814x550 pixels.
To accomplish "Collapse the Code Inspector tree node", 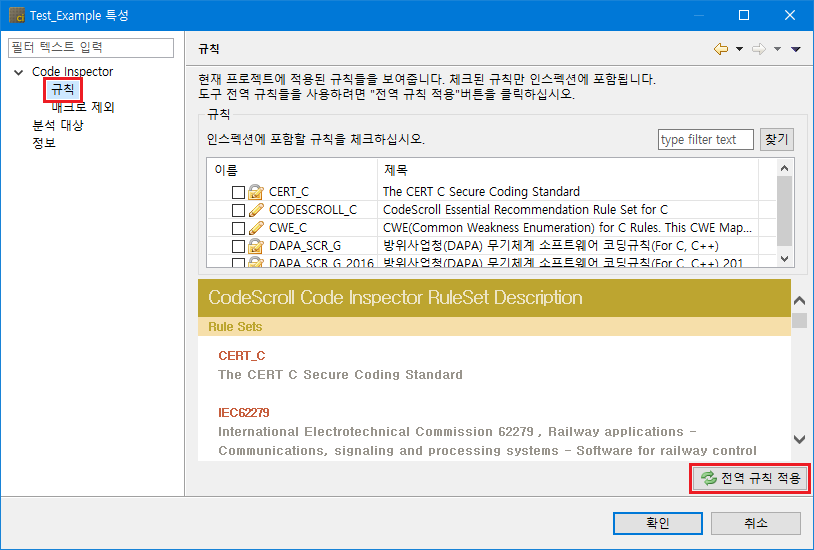I will click(19, 72).
